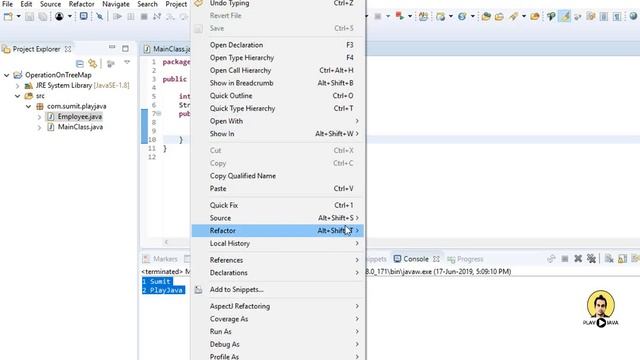Switch to the Console tab
This screenshot has width=640, height=360.
click(416, 259)
